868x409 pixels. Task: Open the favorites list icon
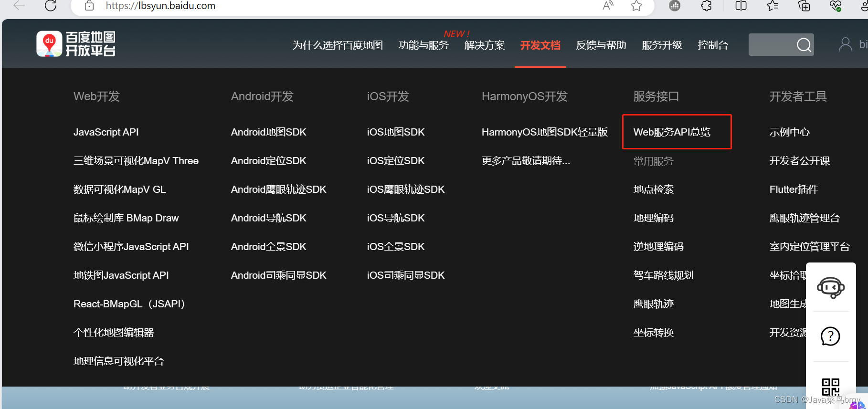[x=773, y=6]
